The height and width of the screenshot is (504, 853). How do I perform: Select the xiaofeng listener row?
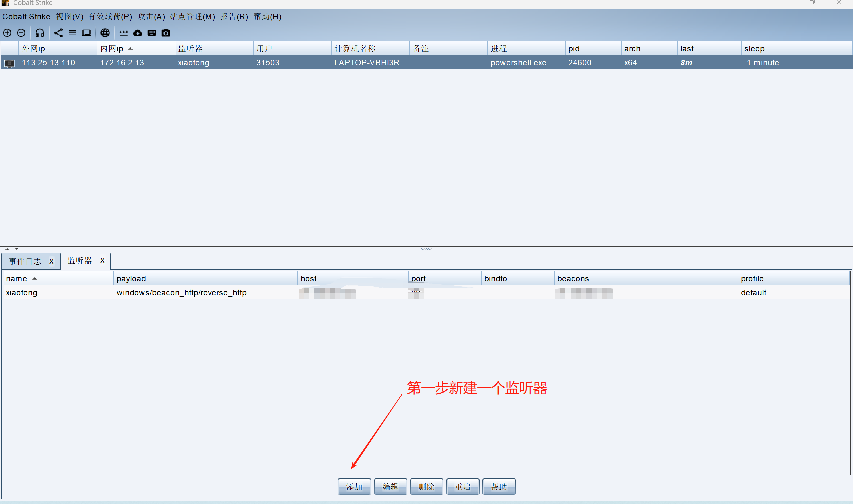[x=427, y=292]
